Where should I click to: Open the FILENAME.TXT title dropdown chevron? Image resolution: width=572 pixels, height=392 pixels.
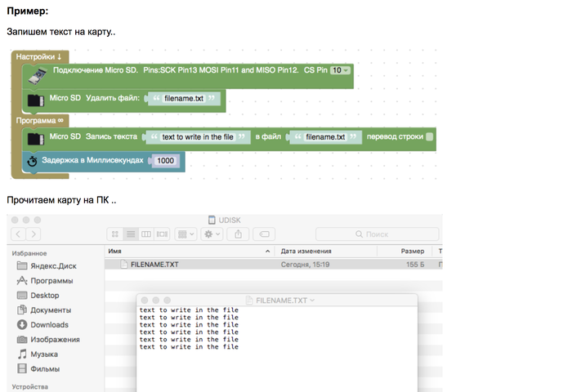click(x=313, y=301)
